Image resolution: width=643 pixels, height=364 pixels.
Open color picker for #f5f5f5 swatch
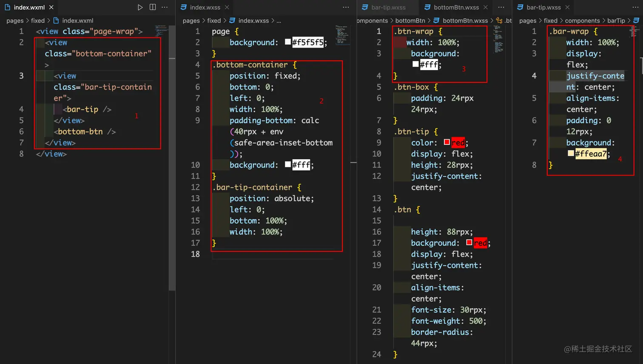click(x=288, y=42)
